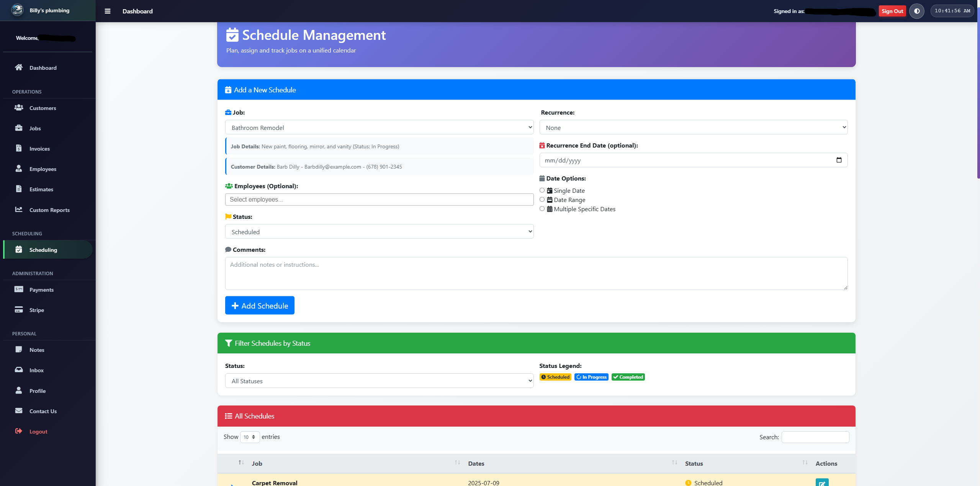Click the Completed green legend badge
Image resolution: width=980 pixels, height=486 pixels.
coord(628,377)
